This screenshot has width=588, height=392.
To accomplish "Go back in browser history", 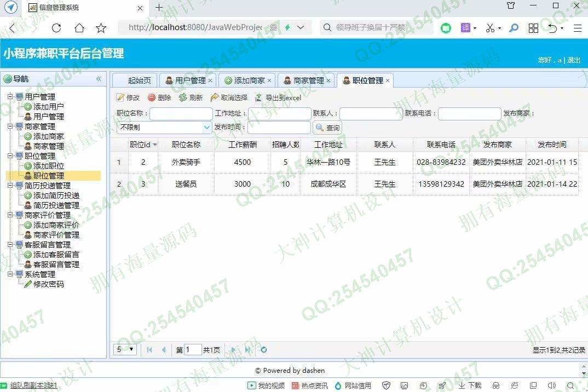I will [12, 28].
